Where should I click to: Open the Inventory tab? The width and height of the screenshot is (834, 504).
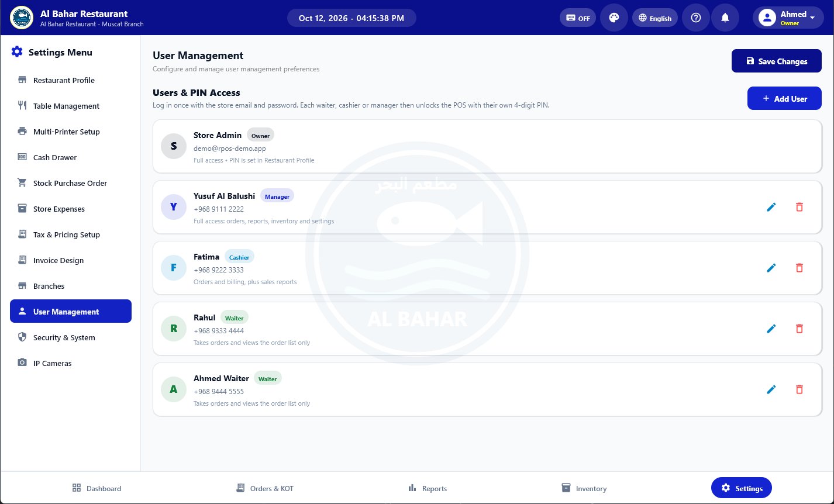(584, 488)
